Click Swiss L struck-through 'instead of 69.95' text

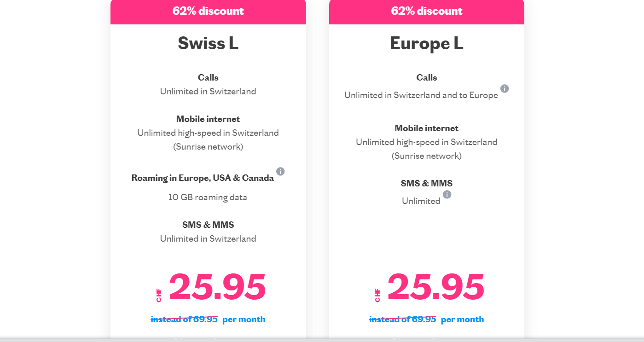184,319
